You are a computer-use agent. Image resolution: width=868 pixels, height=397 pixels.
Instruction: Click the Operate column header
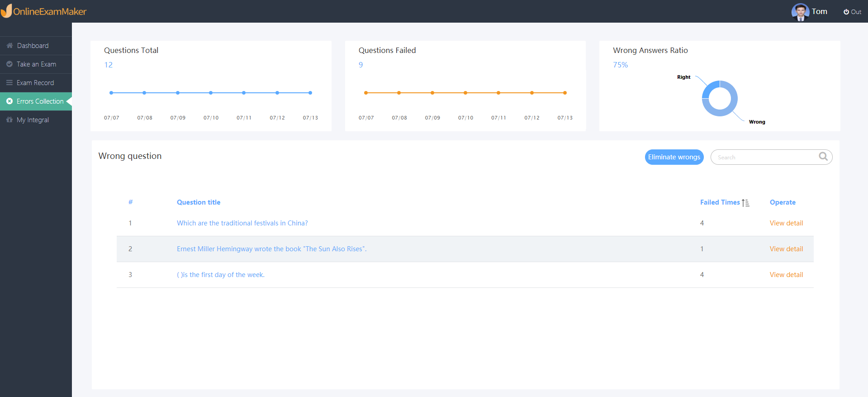tap(783, 202)
